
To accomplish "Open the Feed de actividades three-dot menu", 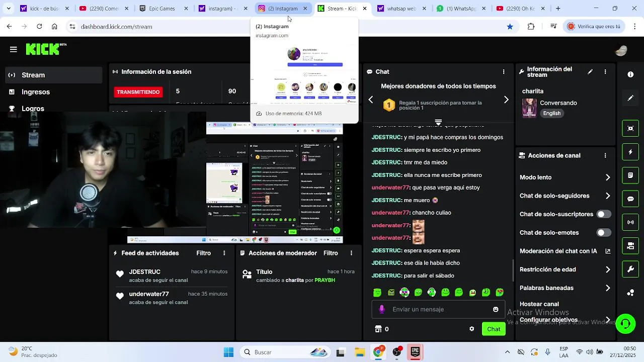I will coord(224,253).
